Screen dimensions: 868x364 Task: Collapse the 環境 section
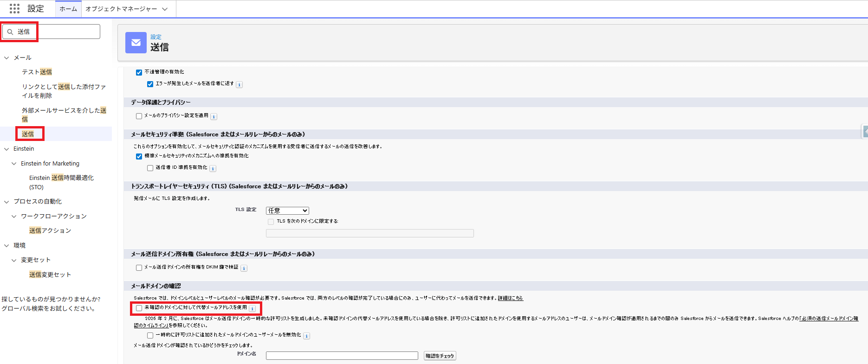tap(6, 246)
